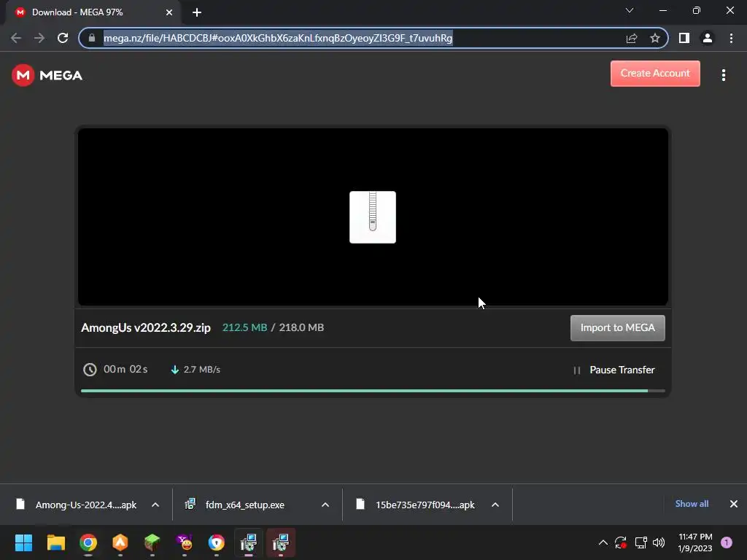This screenshot has width=747, height=560.
Task: View site security lock info
Action: [x=92, y=38]
